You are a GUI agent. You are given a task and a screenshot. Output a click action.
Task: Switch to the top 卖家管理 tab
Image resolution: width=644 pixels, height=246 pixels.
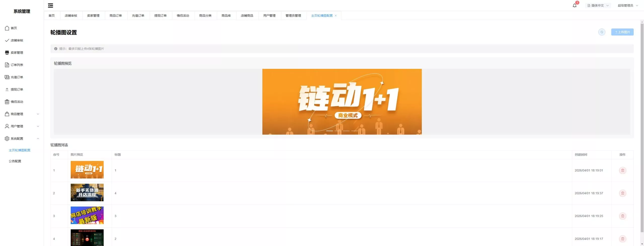tap(93, 16)
